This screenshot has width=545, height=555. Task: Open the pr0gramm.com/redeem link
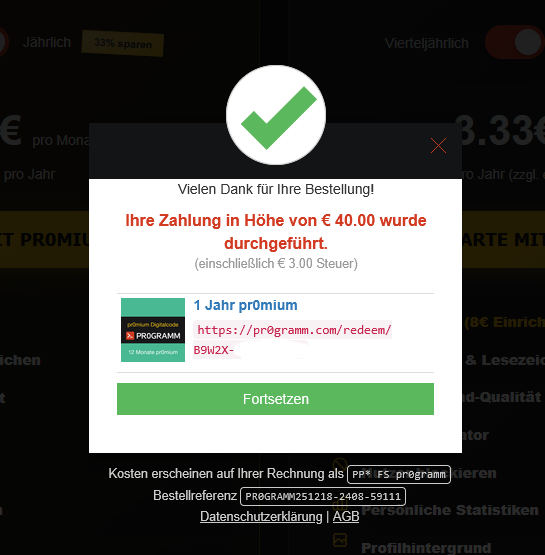[293, 330]
